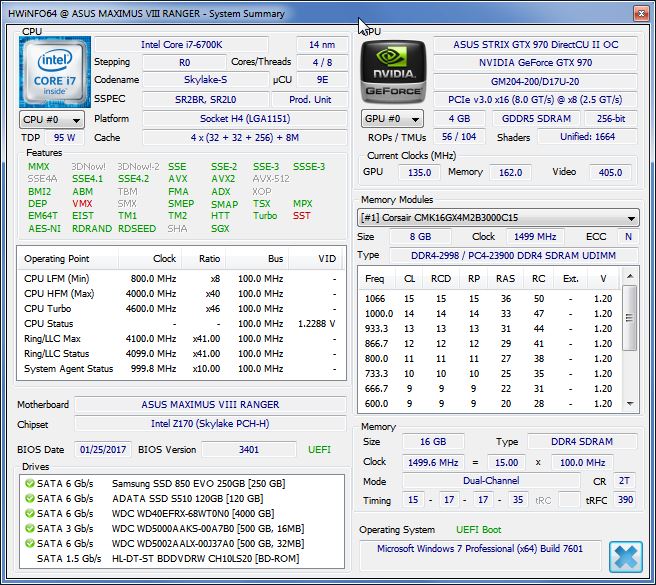Expand the Corsair CMK16GX4M2B3000C15 memory module dropdown

coord(498,218)
